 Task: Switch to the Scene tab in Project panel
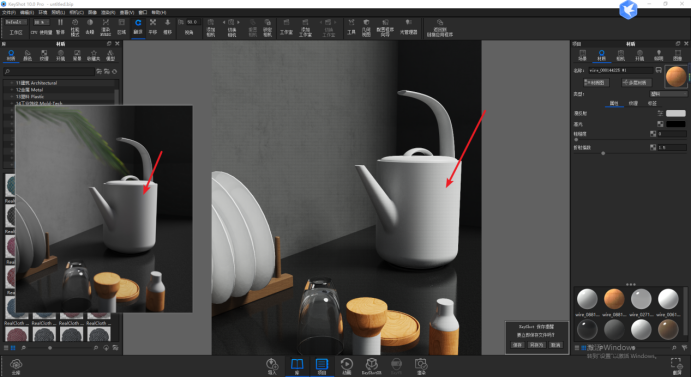(583, 55)
